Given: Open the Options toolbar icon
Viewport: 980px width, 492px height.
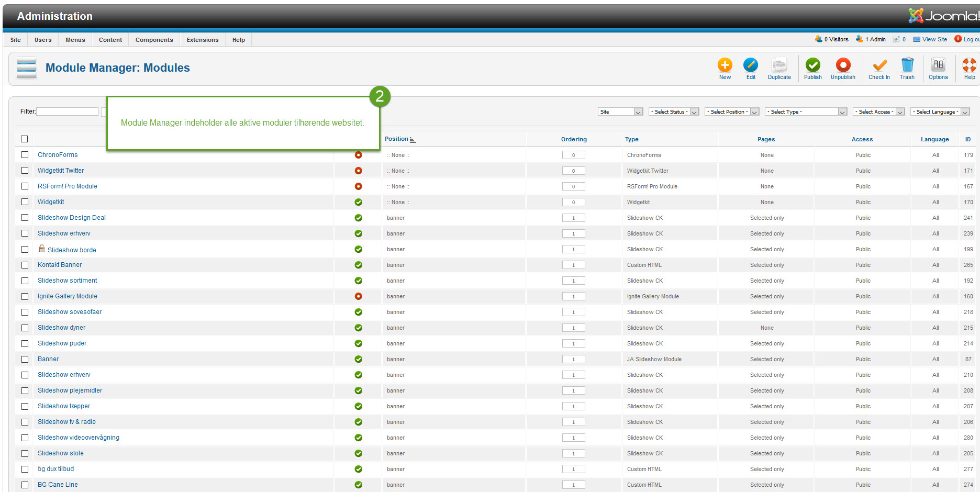Looking at the screenshot, I should click(938, 65).
